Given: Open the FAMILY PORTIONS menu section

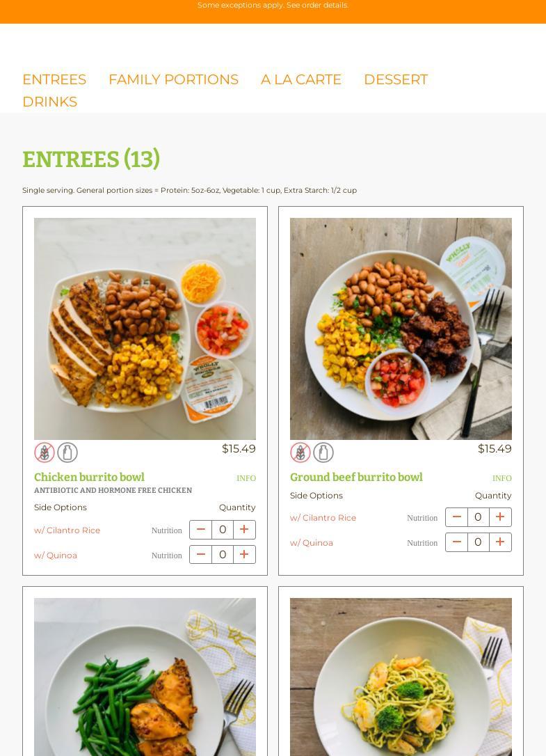Looking at the screenshot, I should click(x=173, y=79).
